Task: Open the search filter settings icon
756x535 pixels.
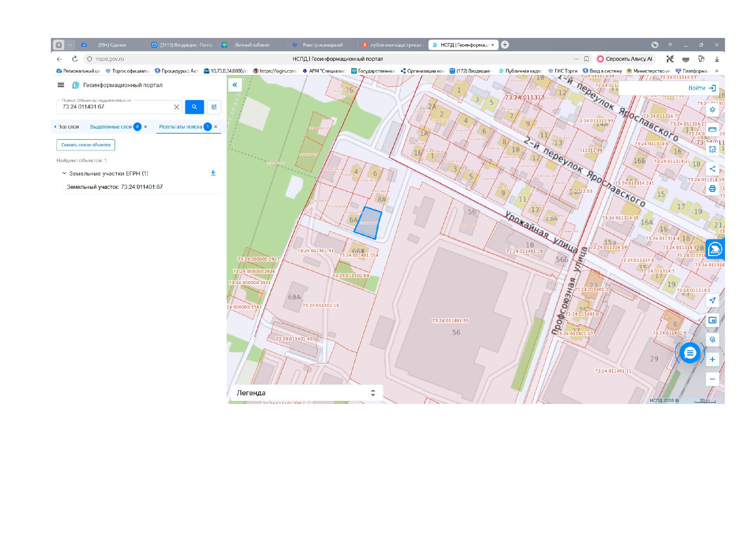Action: (x=214, y=107)
